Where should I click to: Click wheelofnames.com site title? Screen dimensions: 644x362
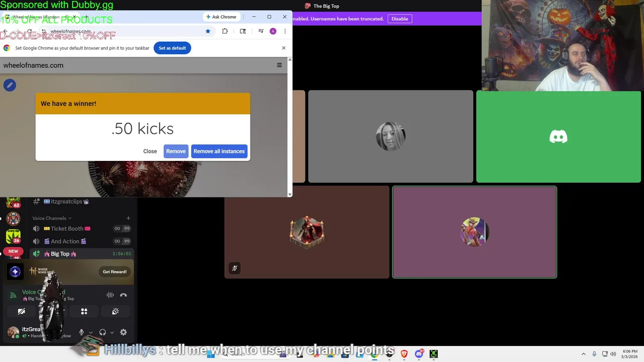[x=33, y=65]
